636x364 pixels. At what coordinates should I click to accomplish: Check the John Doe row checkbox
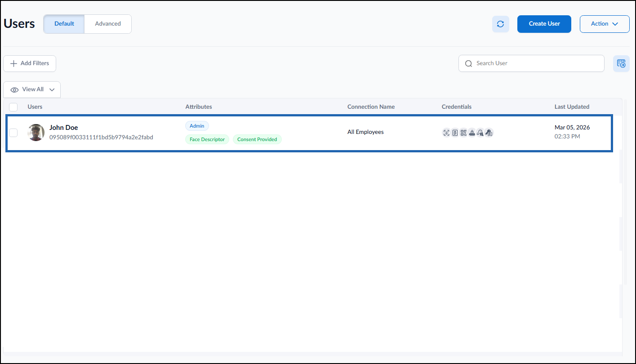pos(13,133)
